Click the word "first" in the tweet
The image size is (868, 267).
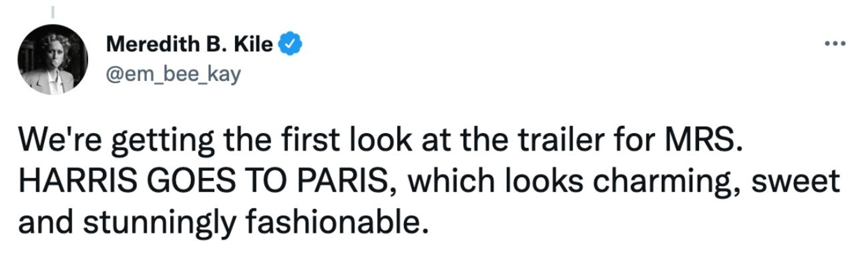pos(310,140)
